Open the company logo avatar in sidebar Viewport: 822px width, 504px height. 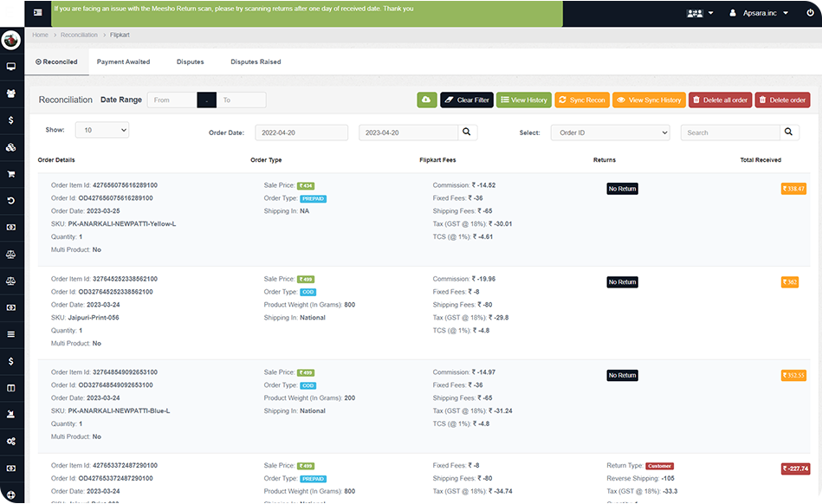[11, 40]
